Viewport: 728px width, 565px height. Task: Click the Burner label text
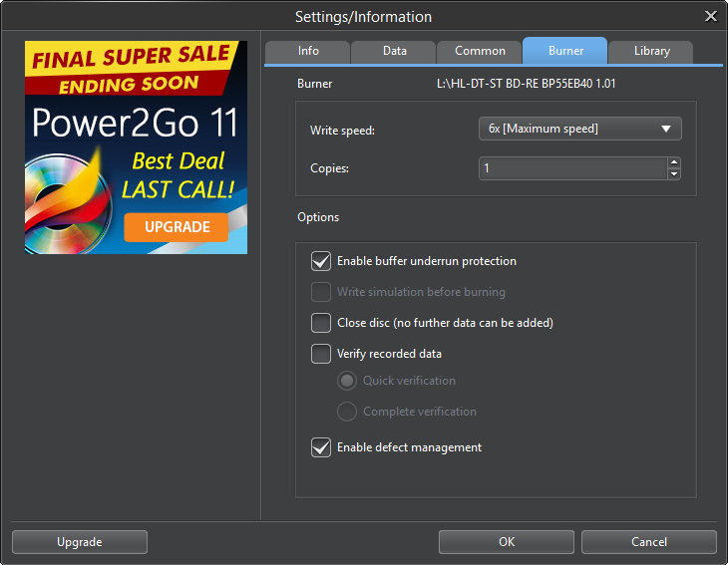[314, 84]
